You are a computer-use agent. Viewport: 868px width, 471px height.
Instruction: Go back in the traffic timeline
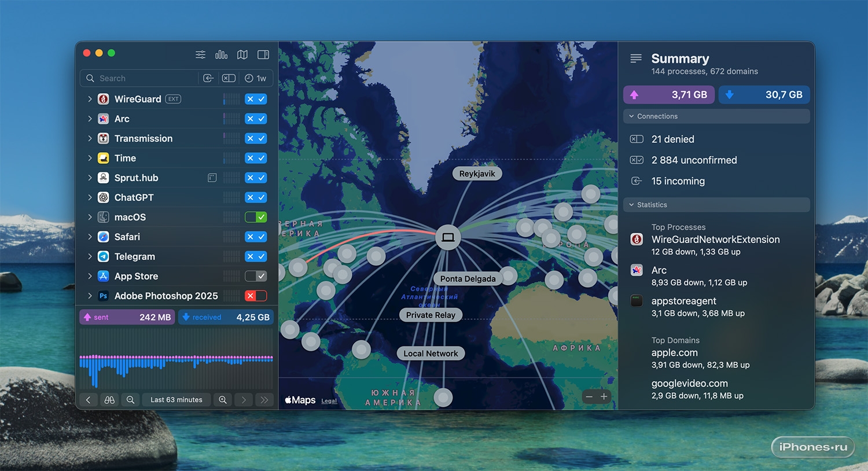point(88,400)
